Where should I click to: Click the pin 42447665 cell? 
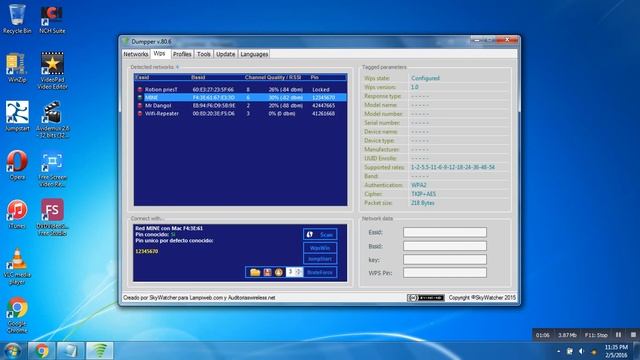(323, 105)
